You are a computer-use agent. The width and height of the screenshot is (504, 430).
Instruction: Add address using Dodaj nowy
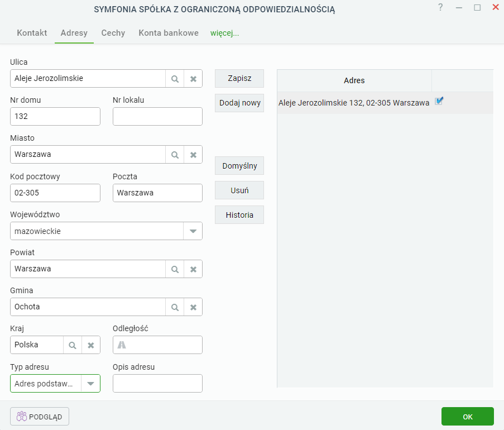click(239, 103)
